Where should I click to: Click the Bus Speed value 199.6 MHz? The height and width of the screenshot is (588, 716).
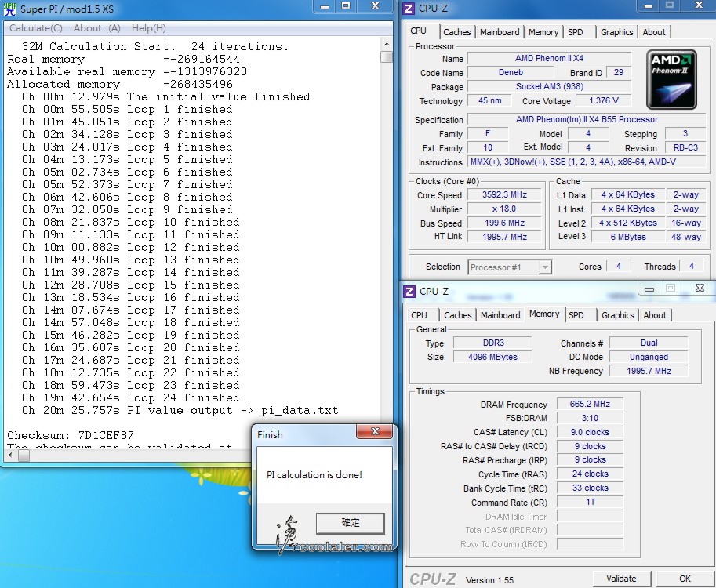pos(504,223)
